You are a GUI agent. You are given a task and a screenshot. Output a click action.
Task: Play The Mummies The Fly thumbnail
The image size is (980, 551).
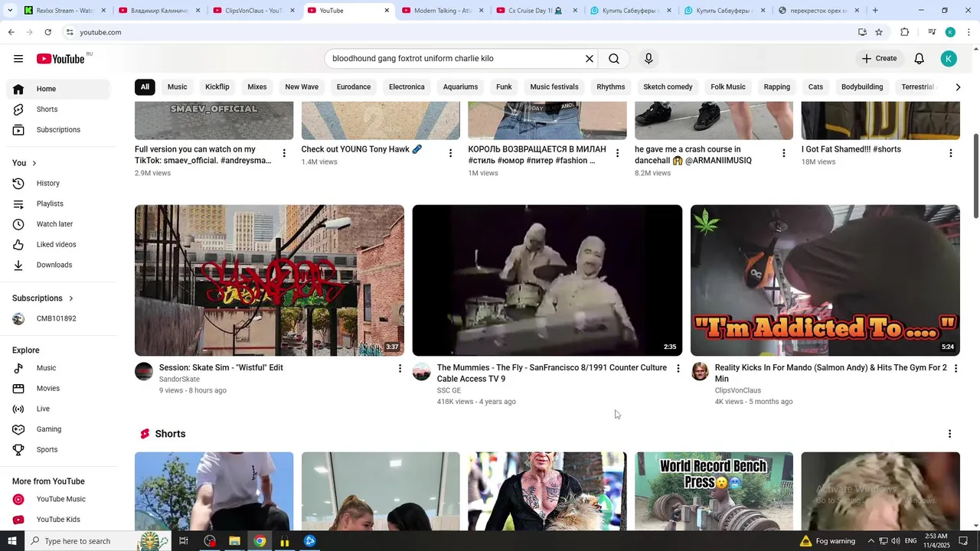(547, 280)
